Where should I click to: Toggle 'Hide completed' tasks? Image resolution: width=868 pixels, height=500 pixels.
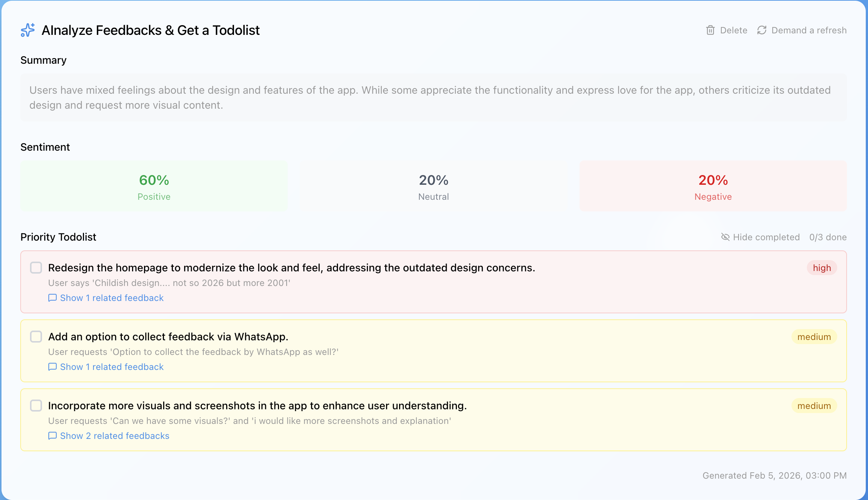(766, 237)
